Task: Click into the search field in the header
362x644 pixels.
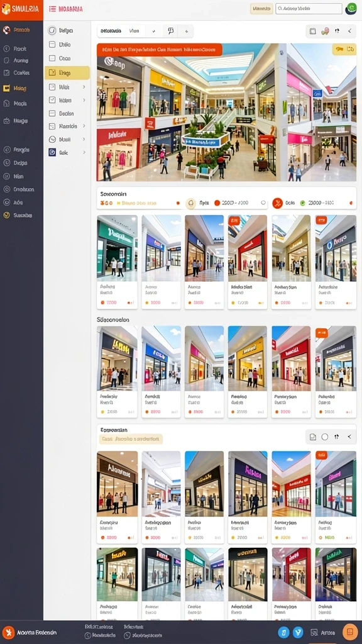Action: pos(309,9)
